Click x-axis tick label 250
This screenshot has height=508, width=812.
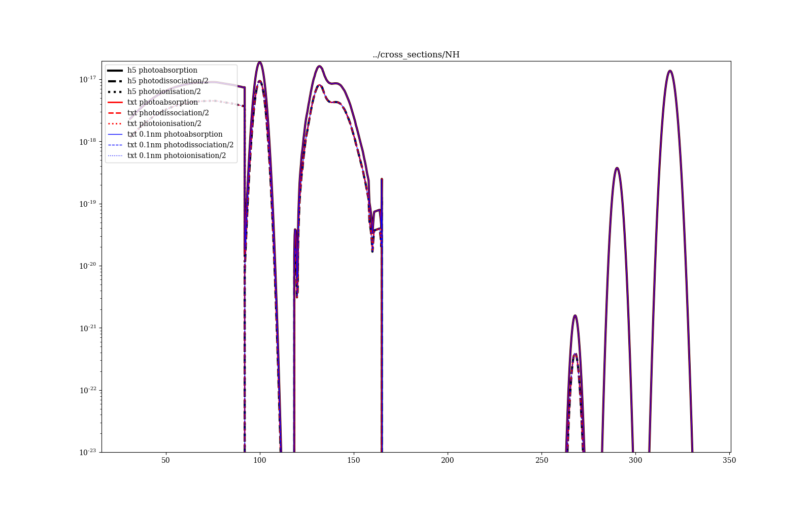(x=542, y=460)
